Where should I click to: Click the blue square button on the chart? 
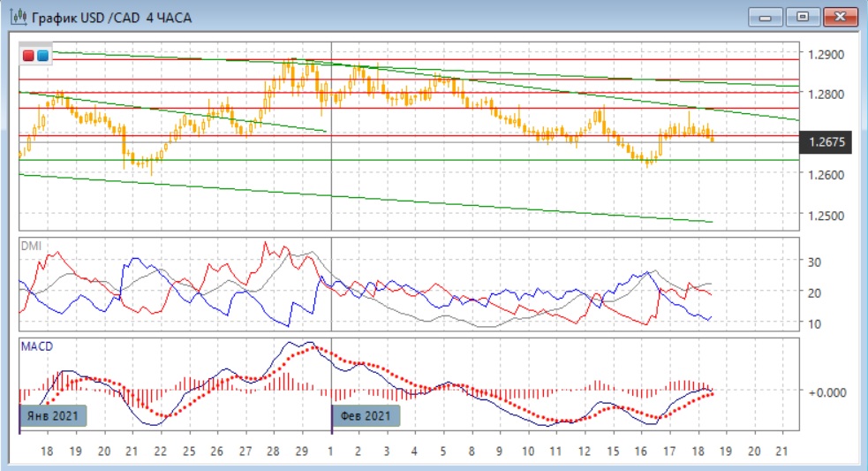click(42, 56)
